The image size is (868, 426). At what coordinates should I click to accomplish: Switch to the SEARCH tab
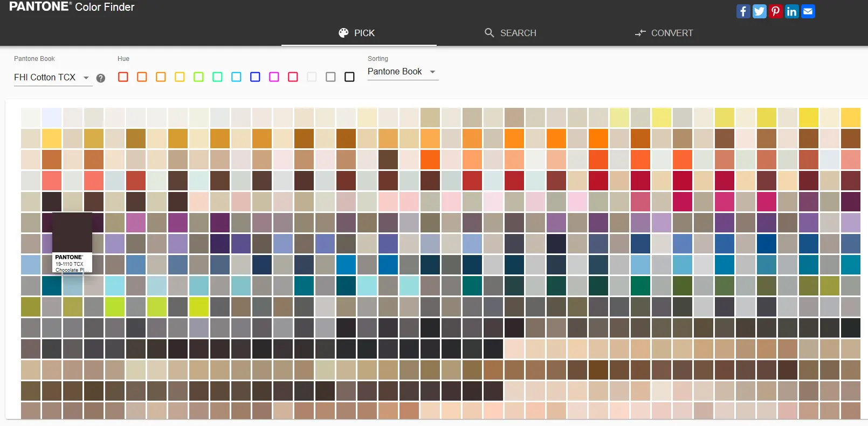pos(510,33)
